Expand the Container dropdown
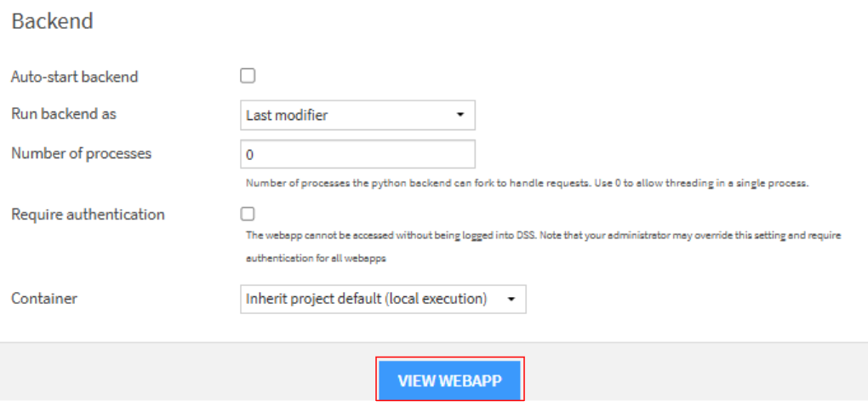The image size is (868, 412). click(x=383, y=299)
